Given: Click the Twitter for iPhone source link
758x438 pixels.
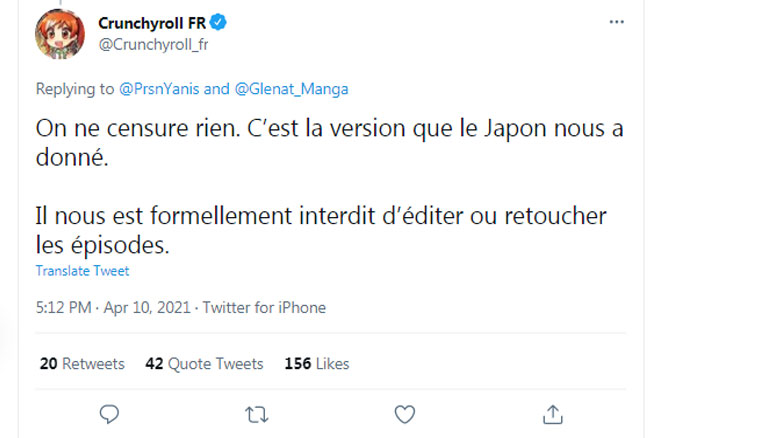Looking at the screenshot, I should pyautogui.click(x=264, y=308).
